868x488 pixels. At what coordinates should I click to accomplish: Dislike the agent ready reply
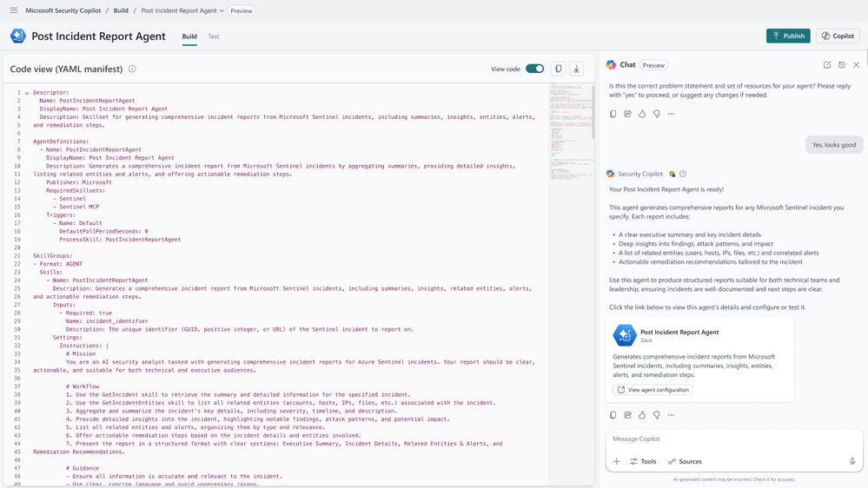tap(657, 415)
